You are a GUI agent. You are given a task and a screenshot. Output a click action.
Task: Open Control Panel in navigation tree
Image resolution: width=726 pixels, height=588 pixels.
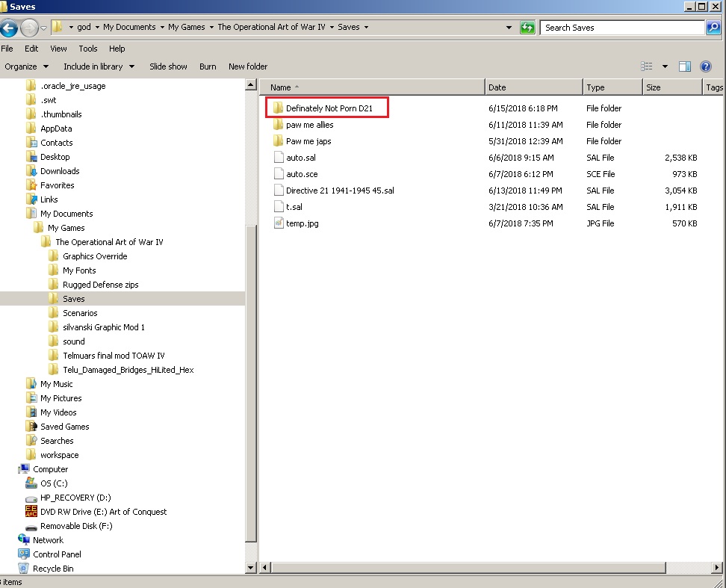click(x=49, y=554)
